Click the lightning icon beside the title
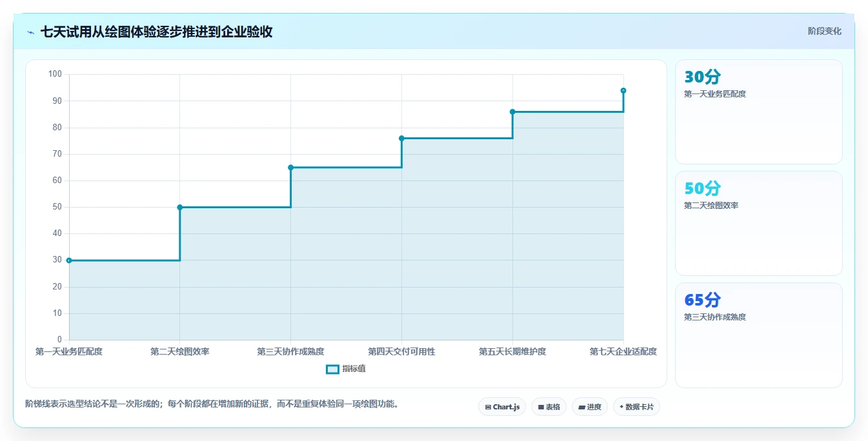Viewport: 868px width, 441px height. [30, 32]
